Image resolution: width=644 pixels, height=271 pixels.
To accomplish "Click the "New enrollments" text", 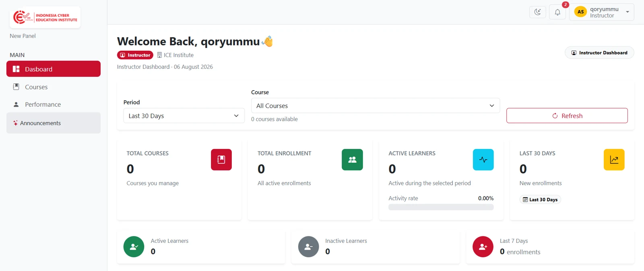I will pyautogui.click(x=541, y=183).
